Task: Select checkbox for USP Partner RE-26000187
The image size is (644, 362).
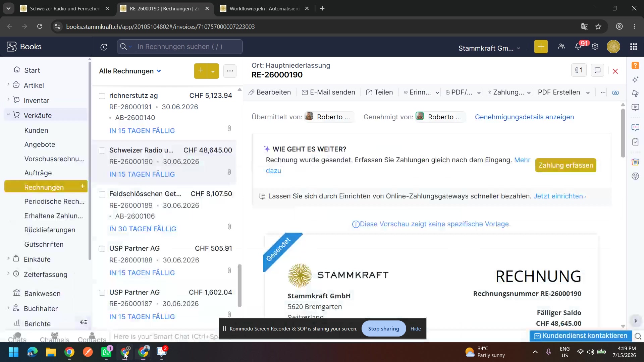Action: point(102,293)
